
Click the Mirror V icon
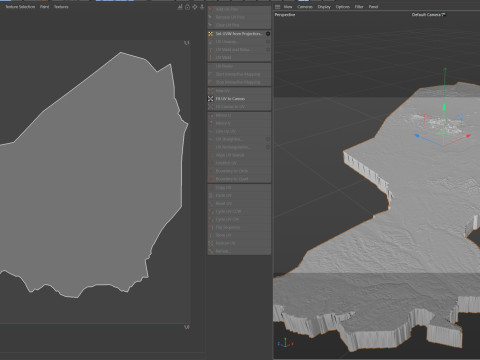(x=210, y=123)
